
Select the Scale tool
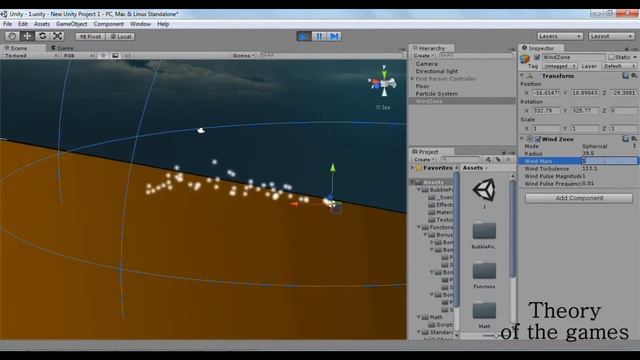click(x=58, y=36)
